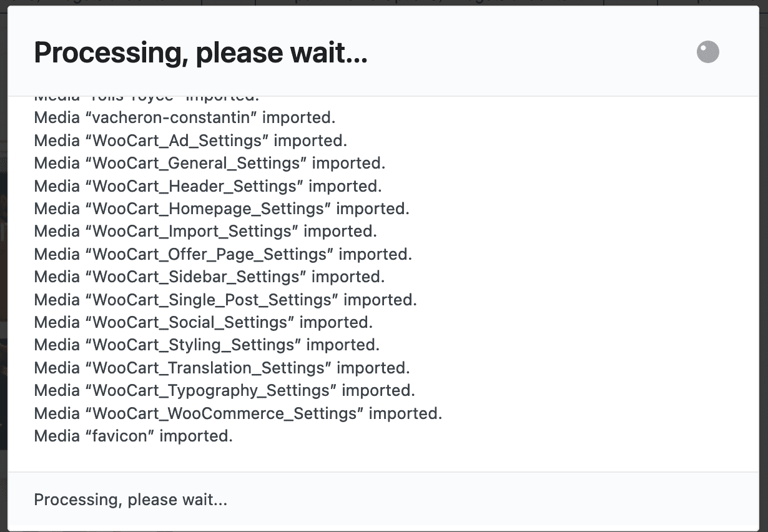Click the "WooCart_Sidebar_Settings" imported line
Viewport: 768px width, 532px height.
209,277
